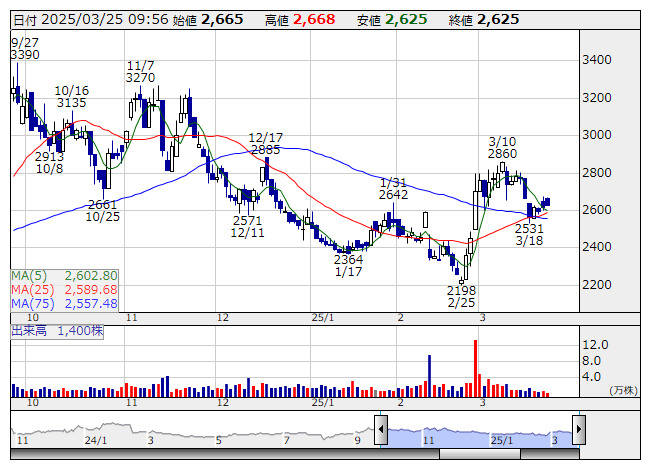Click the 始値 2,665 open price
This screenshot has height=470, width=653.
point(208,20)
